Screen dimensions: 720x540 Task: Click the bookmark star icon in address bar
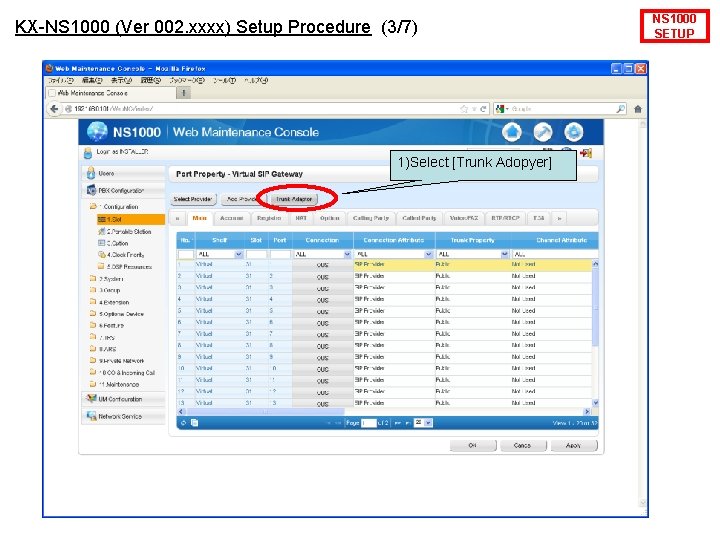[x=464, y=109]
